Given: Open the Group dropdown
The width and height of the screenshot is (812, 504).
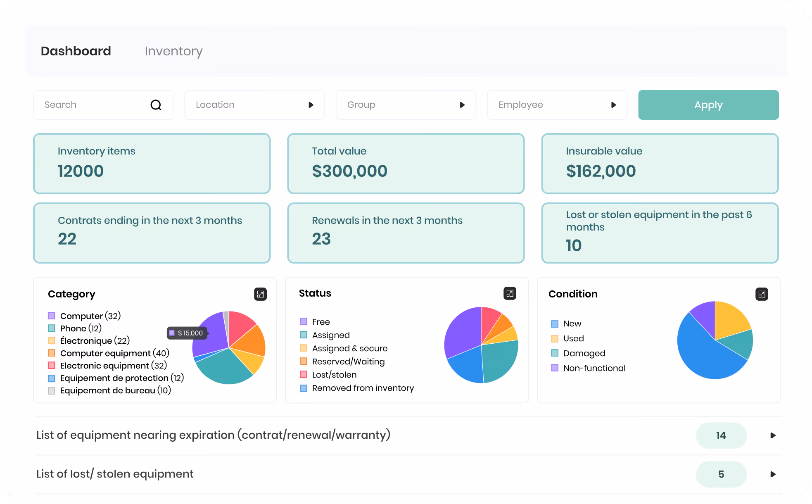Looking at the screenshot, I should 406,105.
